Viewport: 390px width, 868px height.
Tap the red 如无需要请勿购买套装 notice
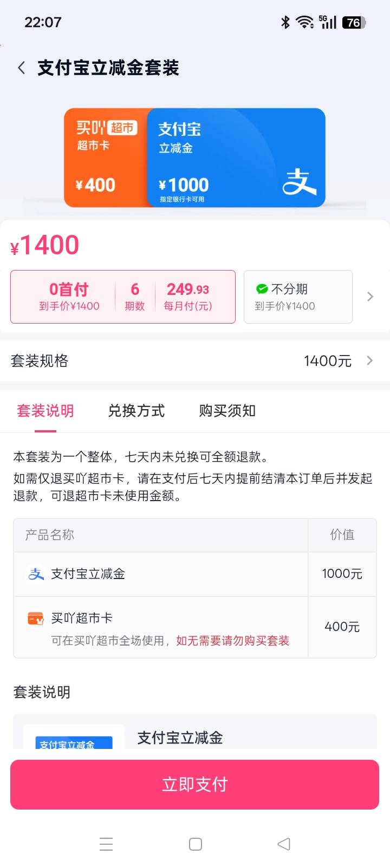(233, 641)
